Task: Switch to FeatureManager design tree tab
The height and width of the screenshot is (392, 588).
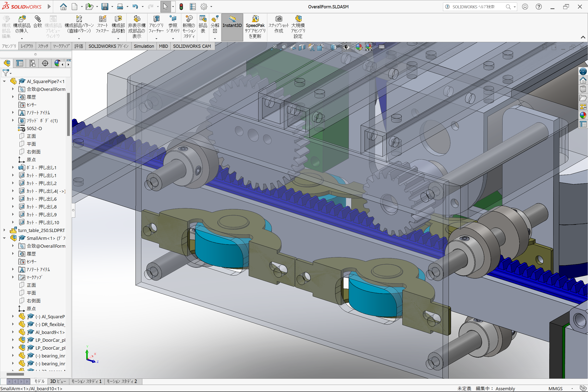Action: 7,63
